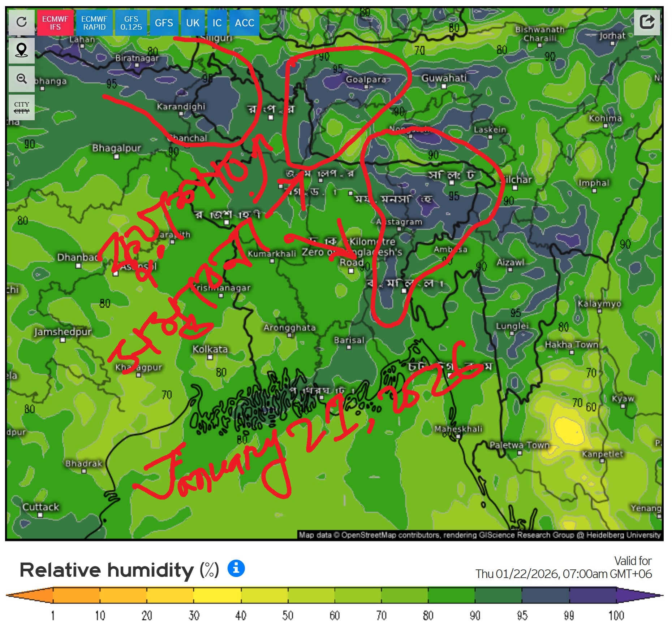Image resolution: width=672 pixels, height=625 pixels.
Task: Open the relative humidity info icon
Action: click(x=236, y=568)
